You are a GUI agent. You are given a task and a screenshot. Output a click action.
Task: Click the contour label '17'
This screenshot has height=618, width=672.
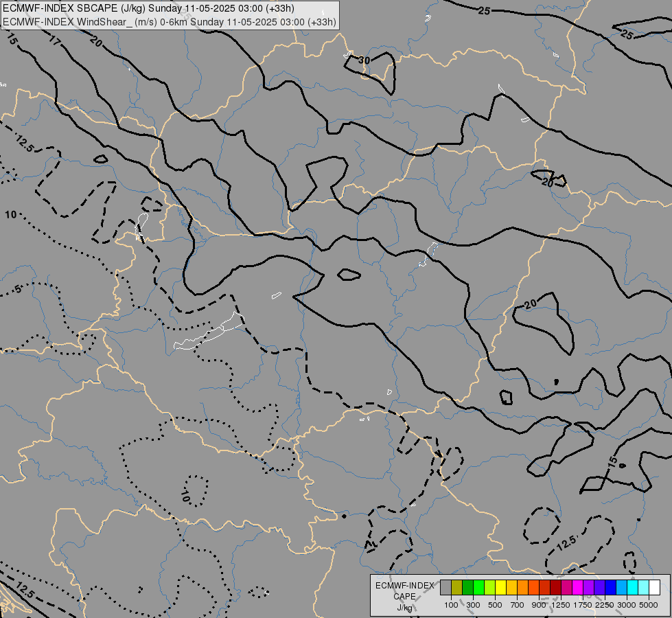pyautogui.click(x=55, y=41)
